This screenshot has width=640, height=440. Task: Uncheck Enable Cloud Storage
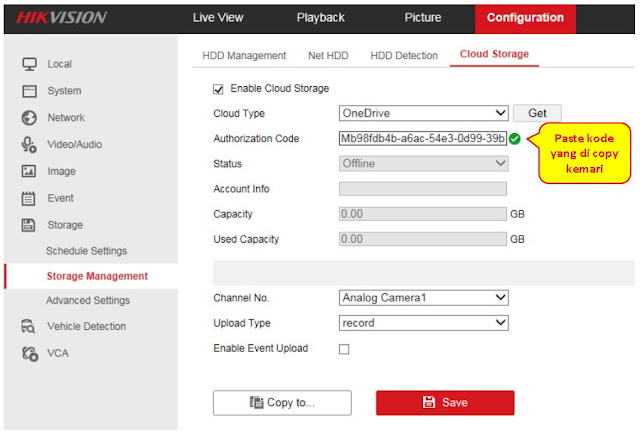click(218, 89)
